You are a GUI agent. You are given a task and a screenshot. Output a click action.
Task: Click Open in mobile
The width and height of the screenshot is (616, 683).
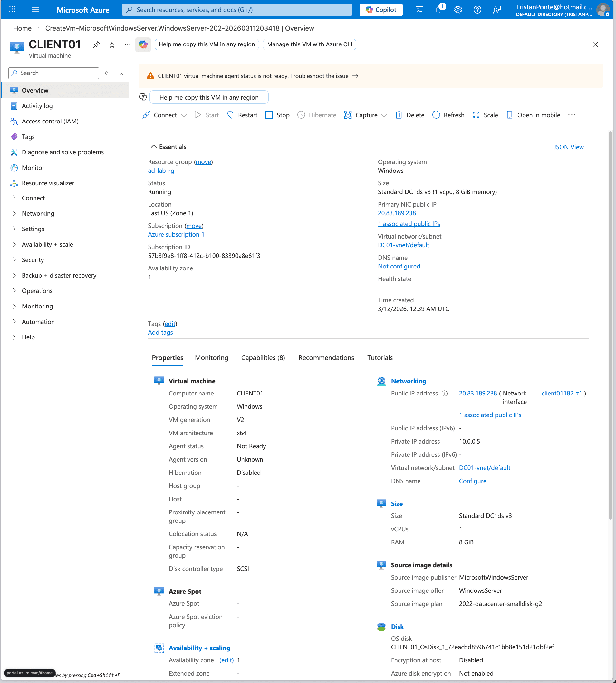click(x=533, y=115)
